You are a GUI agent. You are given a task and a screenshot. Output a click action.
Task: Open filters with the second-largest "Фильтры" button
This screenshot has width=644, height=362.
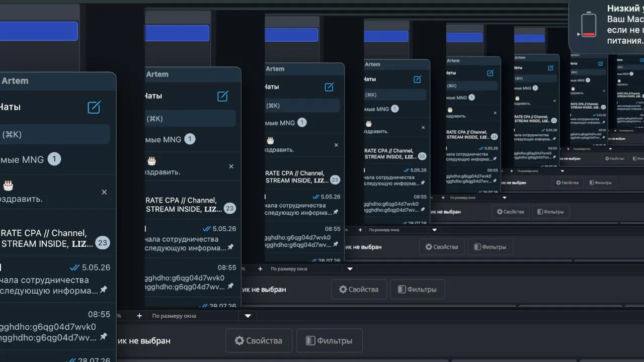[x=418, y=289]
